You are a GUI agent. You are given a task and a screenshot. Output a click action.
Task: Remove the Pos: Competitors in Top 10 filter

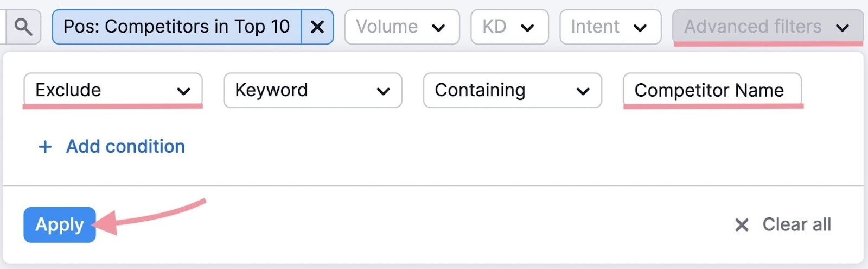317,27
